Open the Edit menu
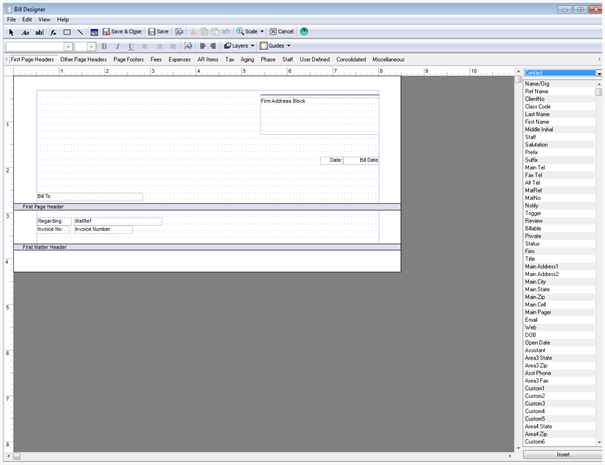Image resolution: width=605 pixels, height=465 pixels. (x=27, y=19)
